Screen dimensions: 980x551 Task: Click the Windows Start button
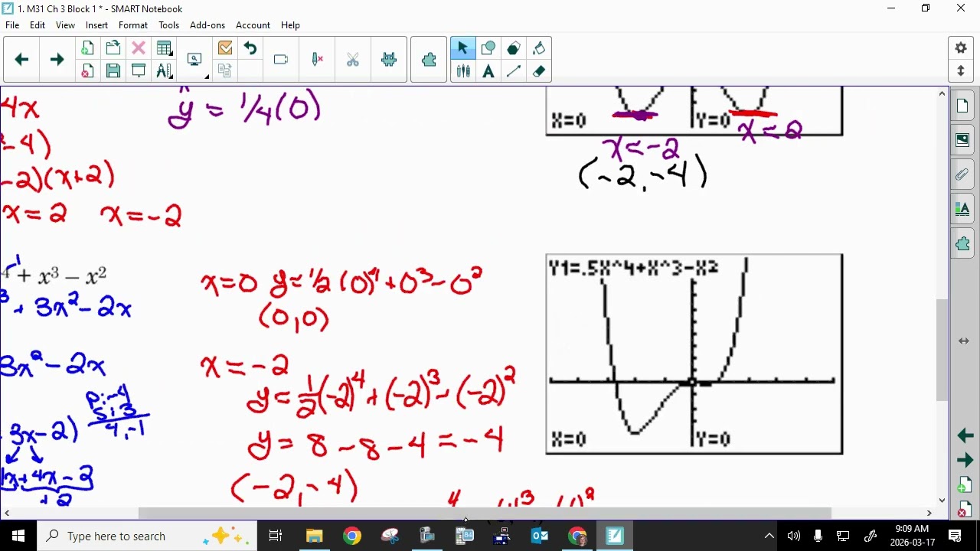tap(18, 536)
